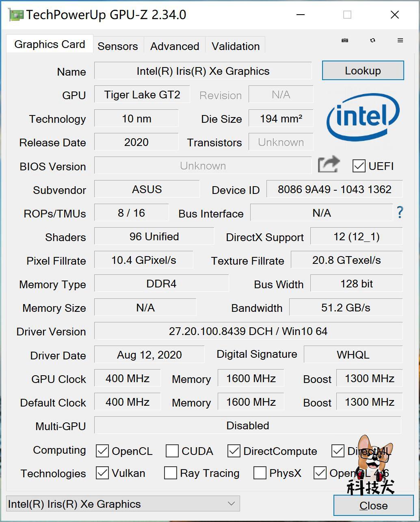Minimize the GPU-Z window
The image size is (420, 522).
301,15
